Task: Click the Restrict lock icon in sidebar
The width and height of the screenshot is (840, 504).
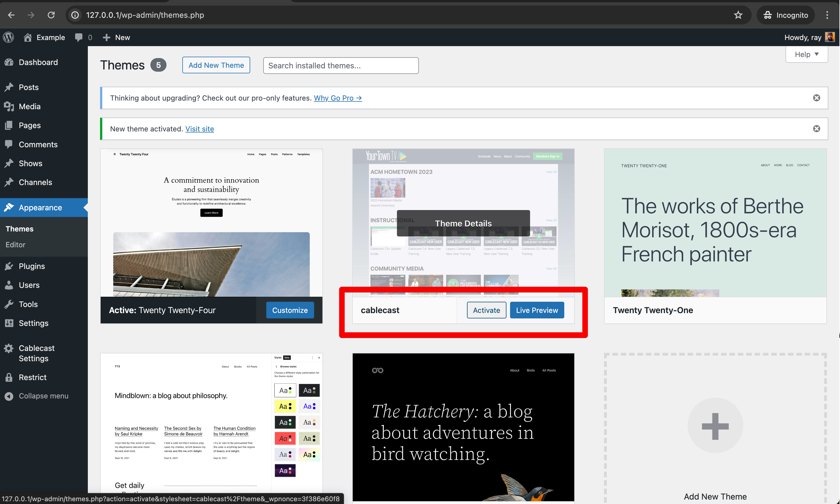Action: pos(9,377)
